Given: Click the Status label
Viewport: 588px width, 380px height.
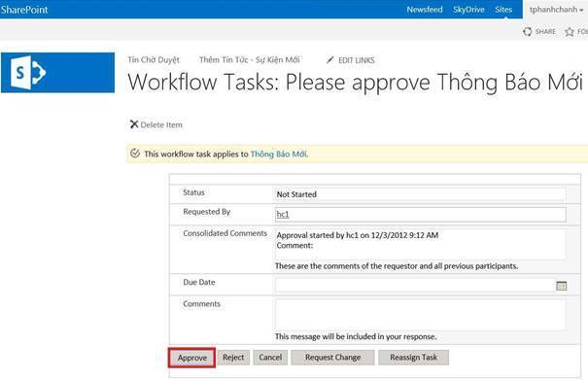Looking at the screenshot, I should tap(193, 192).
